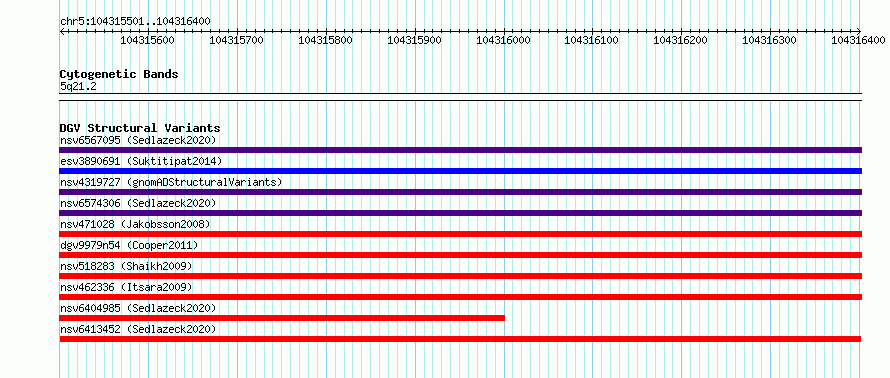The image size is (890, 378).
Task: Click the purple bar under nsv6567095
Action: [461, 150]
